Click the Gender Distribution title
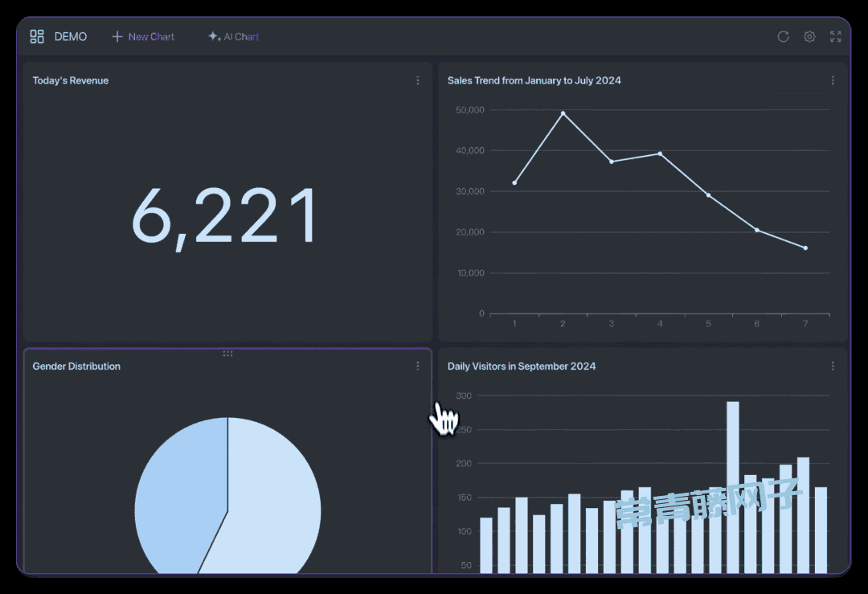This screenshot has height=594, width=868. pyautogui.click(x=76, y=366)
